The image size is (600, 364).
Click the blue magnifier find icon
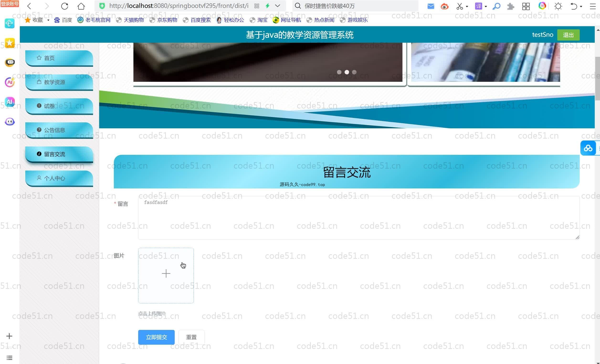click(496, 6)
